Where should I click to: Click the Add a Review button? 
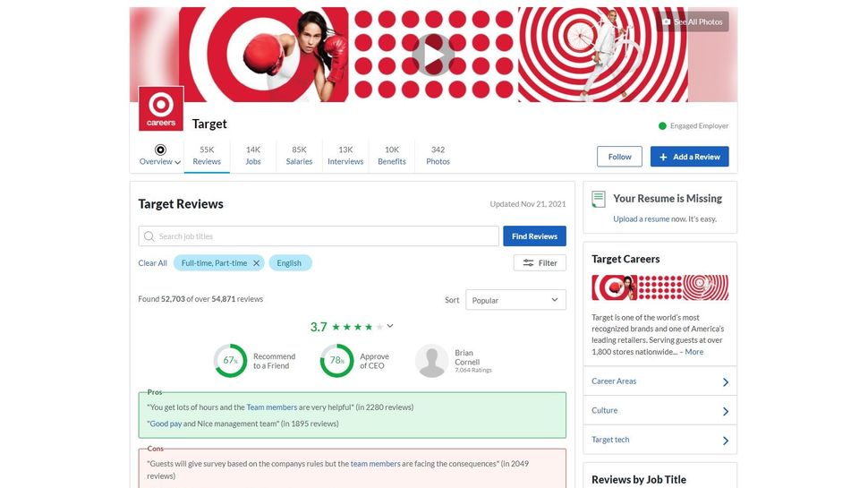click(689, 157)
